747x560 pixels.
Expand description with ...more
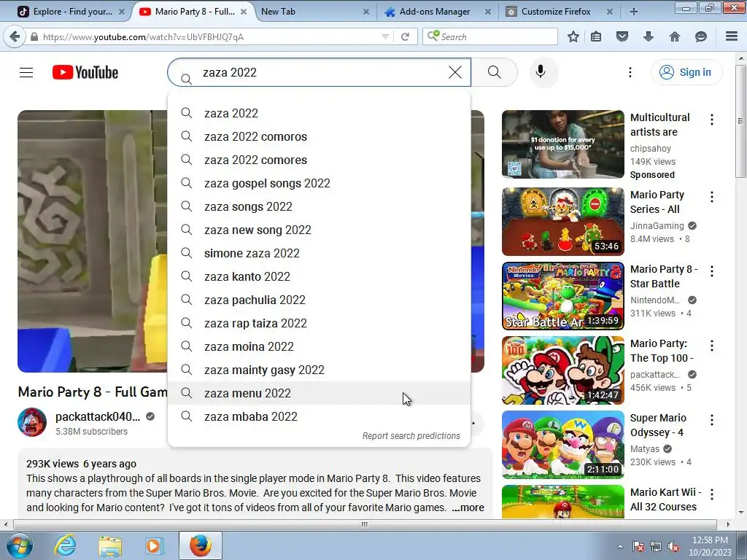468,507
